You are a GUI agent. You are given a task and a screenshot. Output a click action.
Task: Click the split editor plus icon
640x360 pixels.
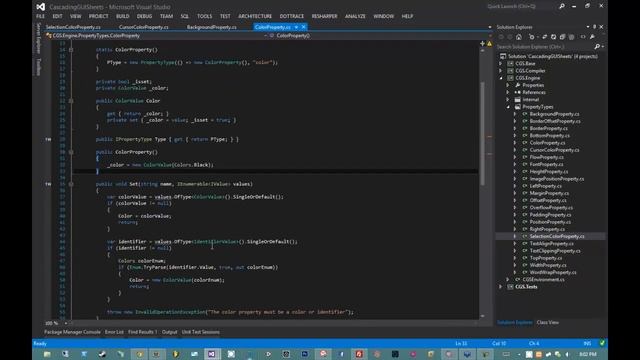point(482,43)
